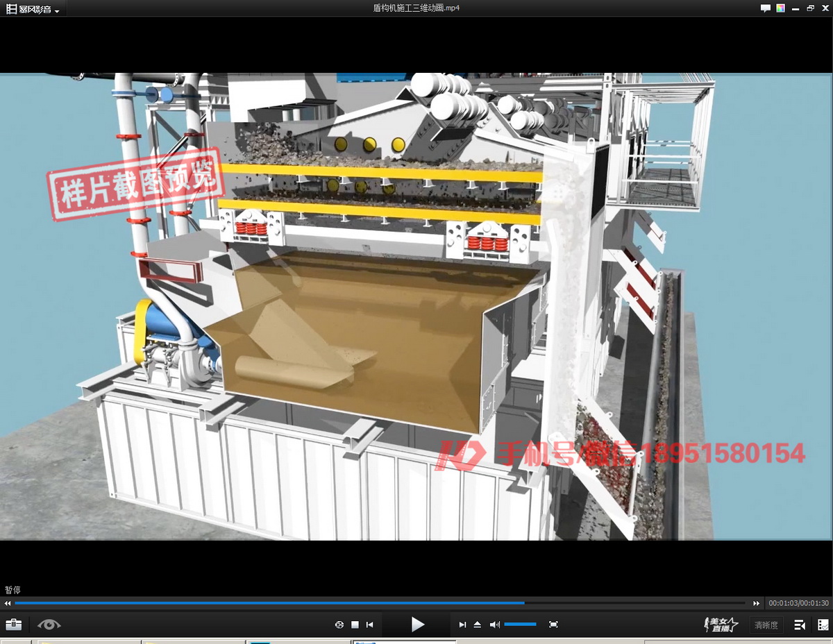
Task: Open the feedback chat bubble icon
Action: (766, 8)
